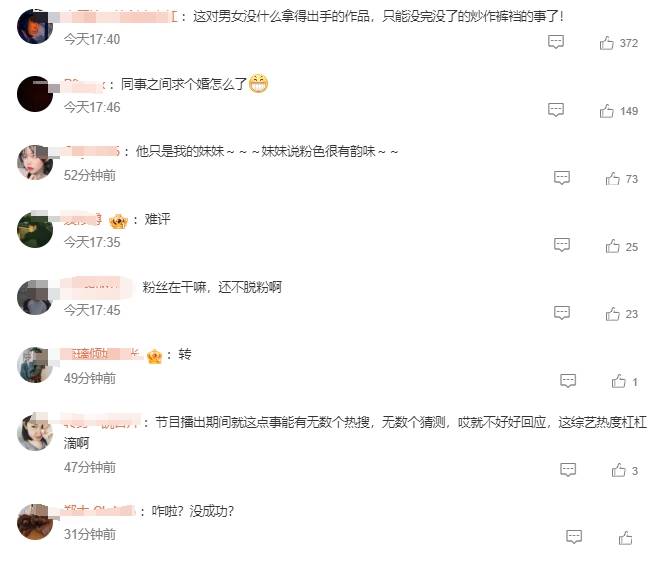
Task: Like the 难评 comment
Action: (613, 246)
